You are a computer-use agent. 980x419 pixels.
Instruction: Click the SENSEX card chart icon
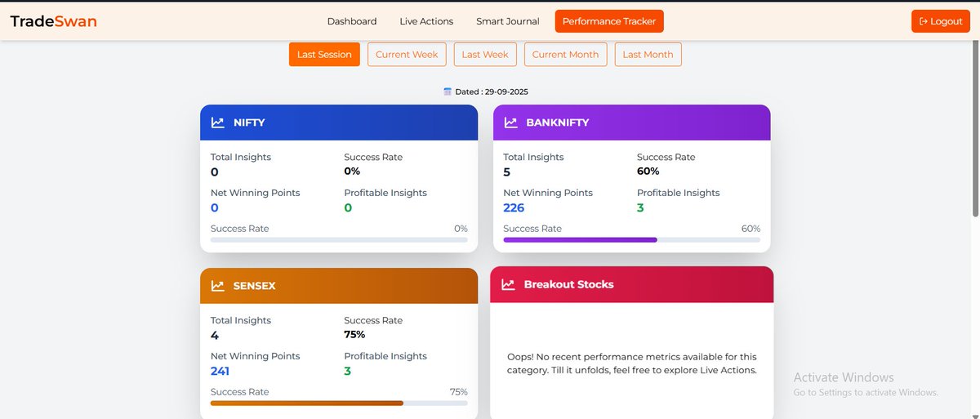(218, 286)
